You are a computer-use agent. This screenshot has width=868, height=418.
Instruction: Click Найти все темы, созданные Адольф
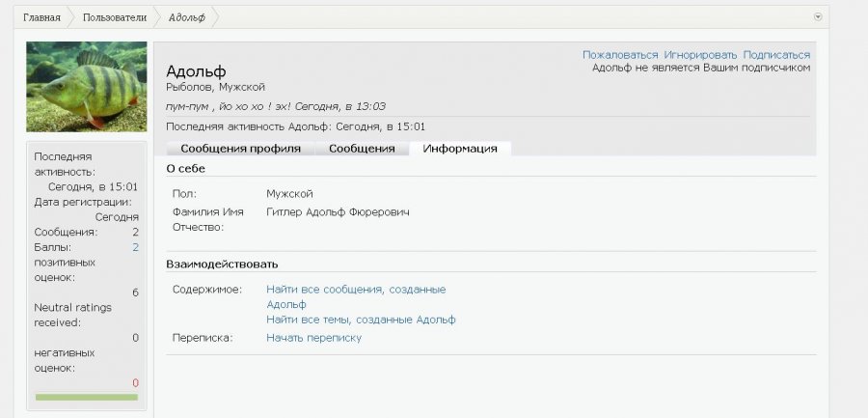[361, 320]
